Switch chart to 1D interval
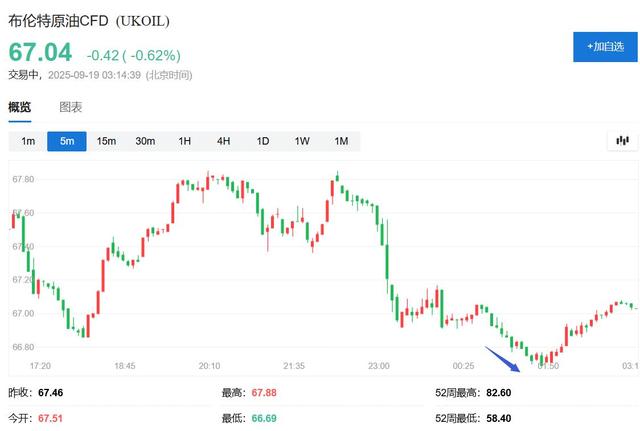The image size is (640, 431). pos(263,141)
